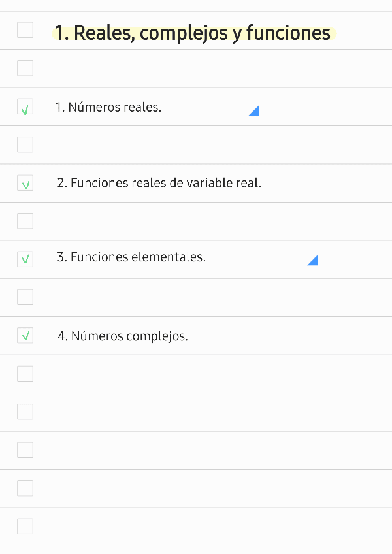Check the empty box between items 2 and 3
This screenshot has width=392, height=554.
[25, 221]
